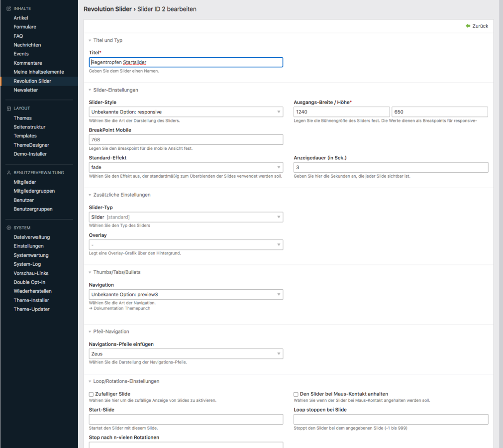Click the BENUTZERVERWALTUNG user icon

point(8,173)
